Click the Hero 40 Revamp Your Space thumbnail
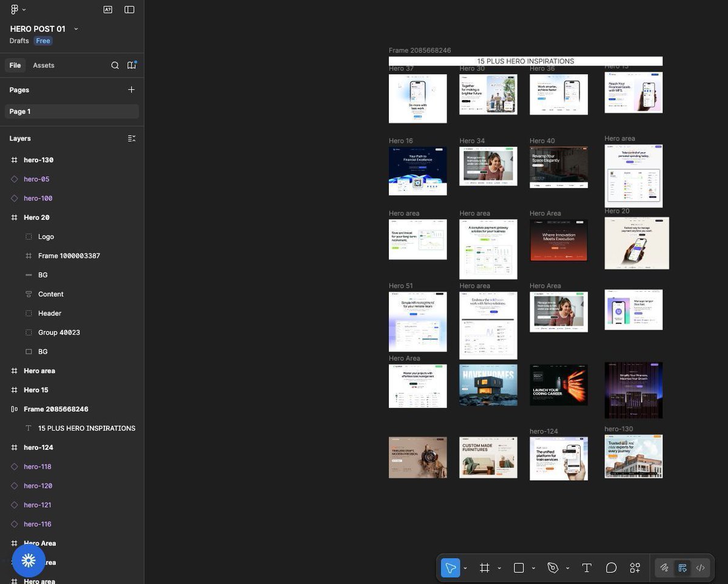Screen dimensions: 728x584 point(559,167)
